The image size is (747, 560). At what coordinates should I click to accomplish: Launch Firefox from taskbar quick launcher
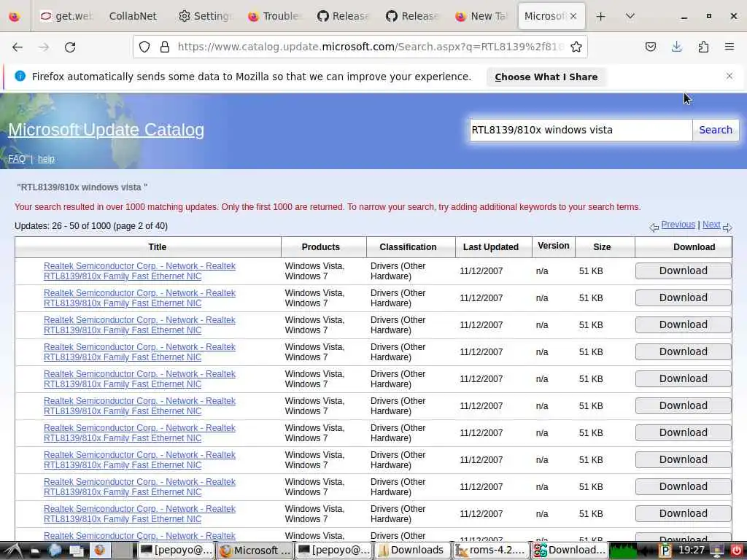(x=99, y=551)
